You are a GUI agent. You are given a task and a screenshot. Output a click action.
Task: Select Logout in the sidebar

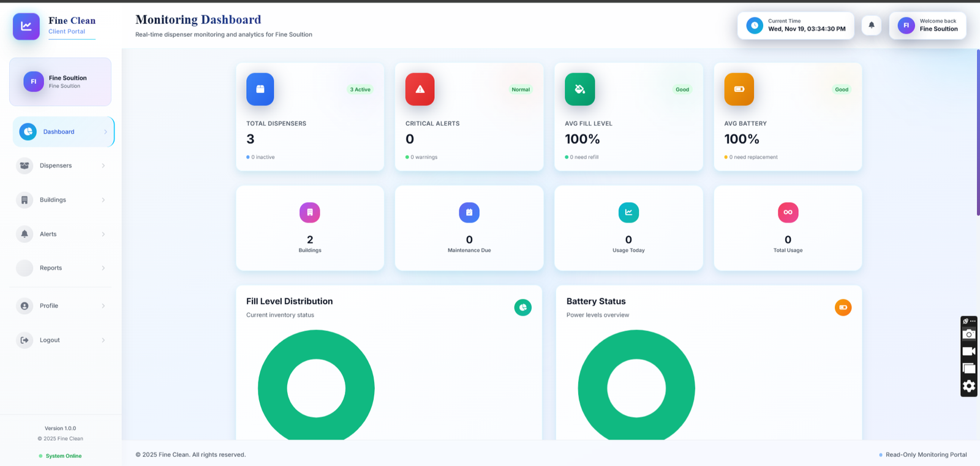[x=61, y=340]
